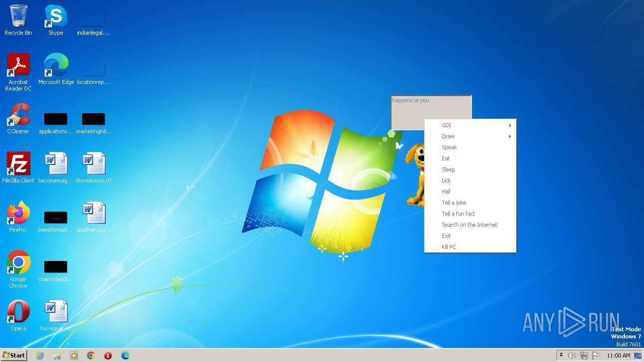This screenshot has height=362, width=644.
Task: Open Chrome from the taskbar
Action: [91, 355]
